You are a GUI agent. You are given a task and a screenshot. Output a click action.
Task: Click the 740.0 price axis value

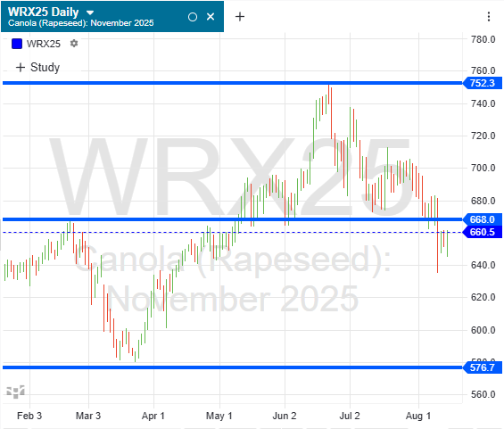pyautogui.click(x=483, y=103)
